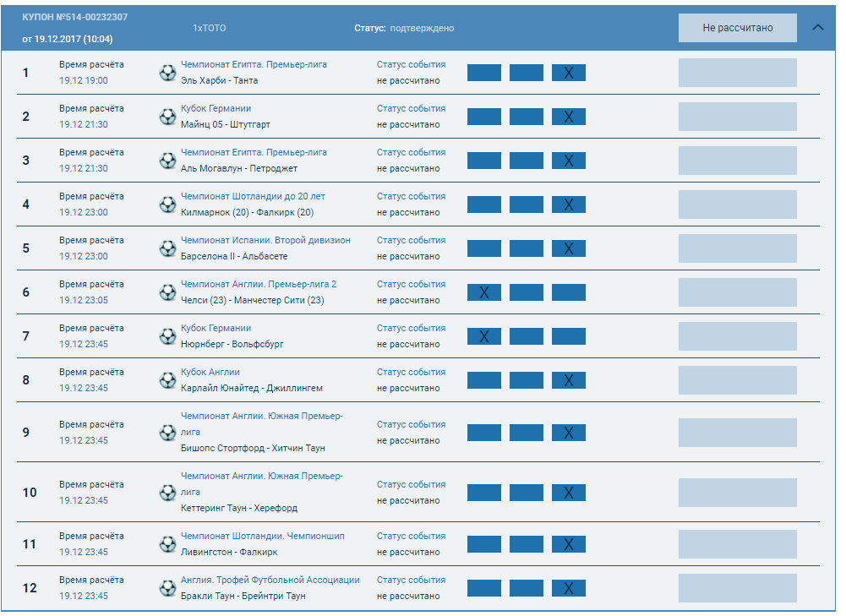Viewport: 846px width, 616px height.
Task: Click soccer ball icon for Эль Харби - Танта
Action: pyautogui.click(x=167, y=73)
